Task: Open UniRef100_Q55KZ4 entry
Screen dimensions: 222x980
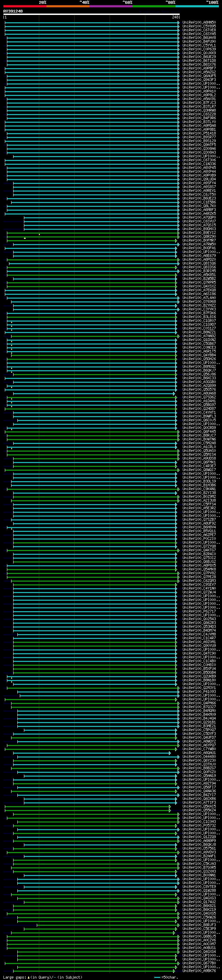Action: (199, 810)
